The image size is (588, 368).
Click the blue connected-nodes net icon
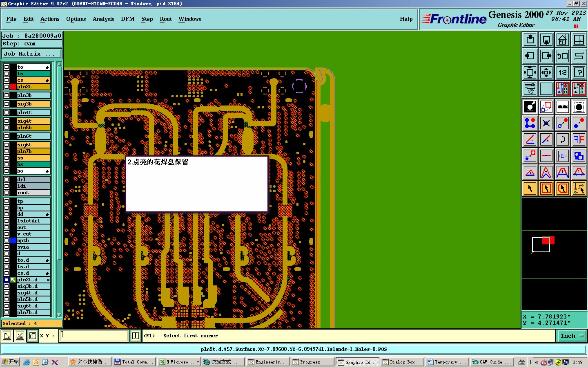[530, 123]
